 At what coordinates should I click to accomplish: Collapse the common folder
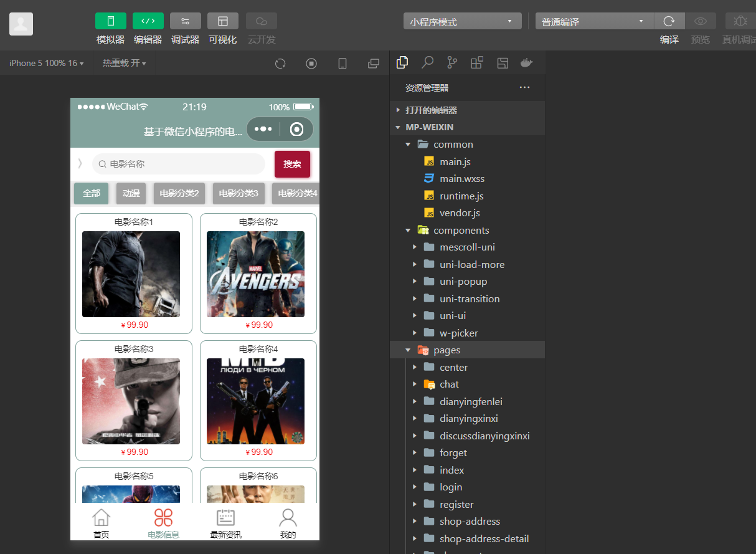[x=468, y=145]
